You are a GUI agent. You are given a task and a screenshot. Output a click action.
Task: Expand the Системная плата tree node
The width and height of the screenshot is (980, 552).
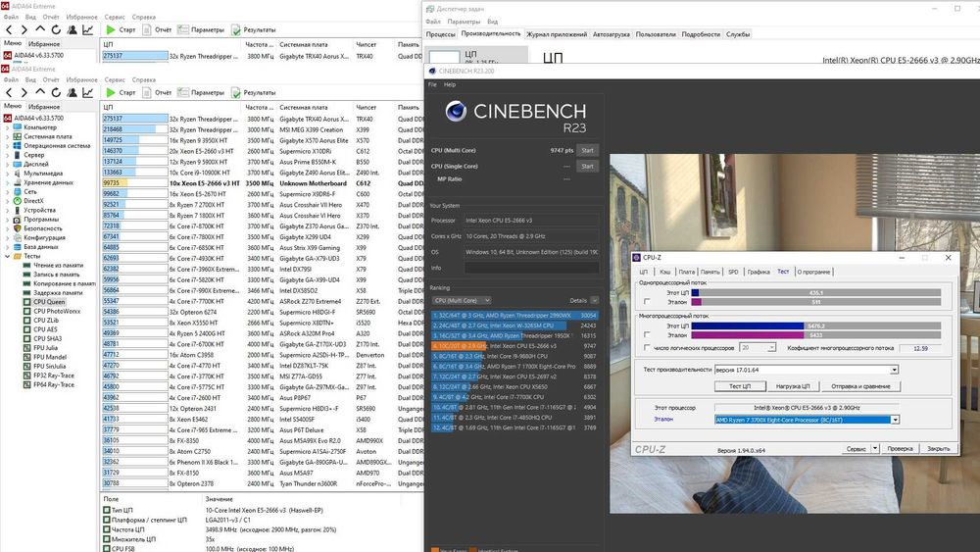[8, 136]
